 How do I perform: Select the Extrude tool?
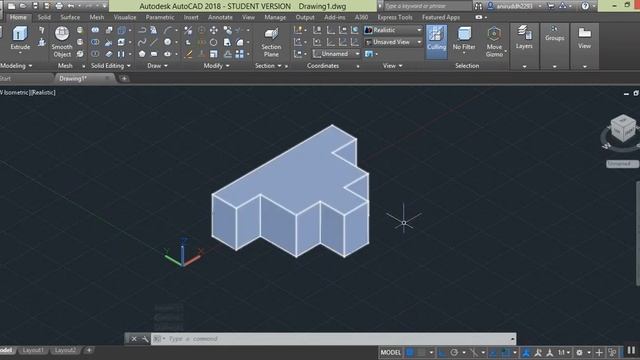tap(20, 38)
